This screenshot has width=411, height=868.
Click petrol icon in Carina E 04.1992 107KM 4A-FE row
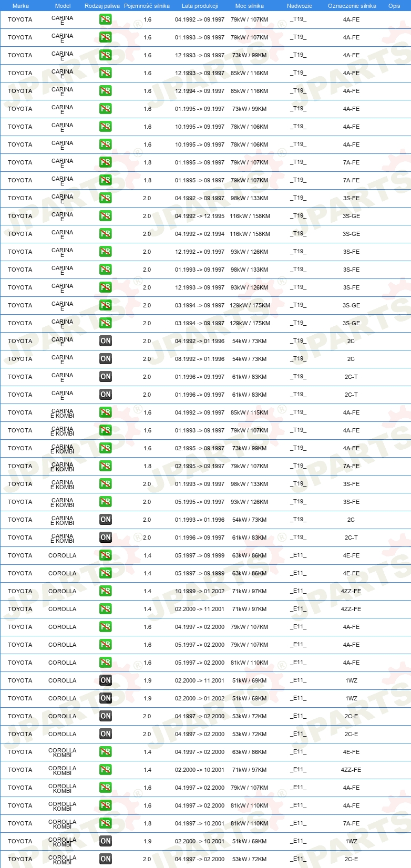(106, 19)
